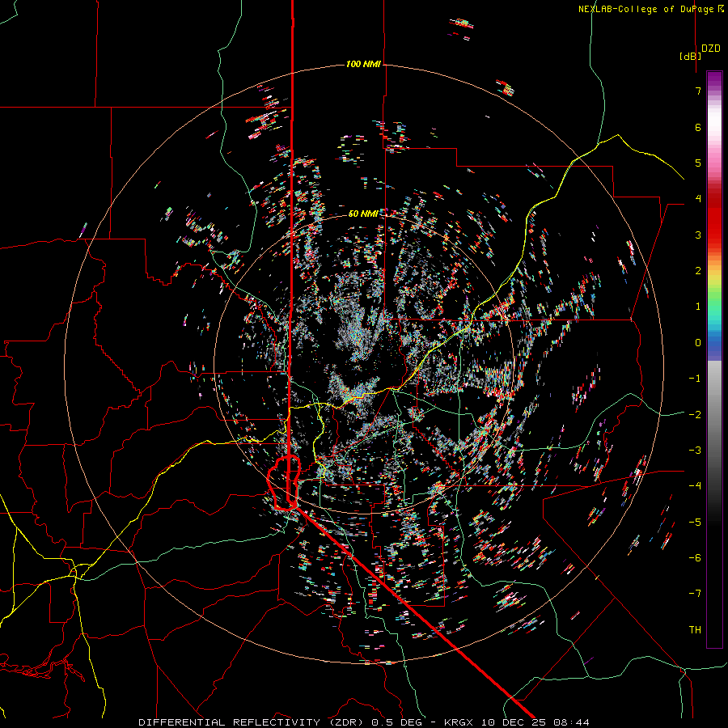Click the 7 value on the color scale
The width and height of the screenshot is (728, 728).
(x=698, y=91)
